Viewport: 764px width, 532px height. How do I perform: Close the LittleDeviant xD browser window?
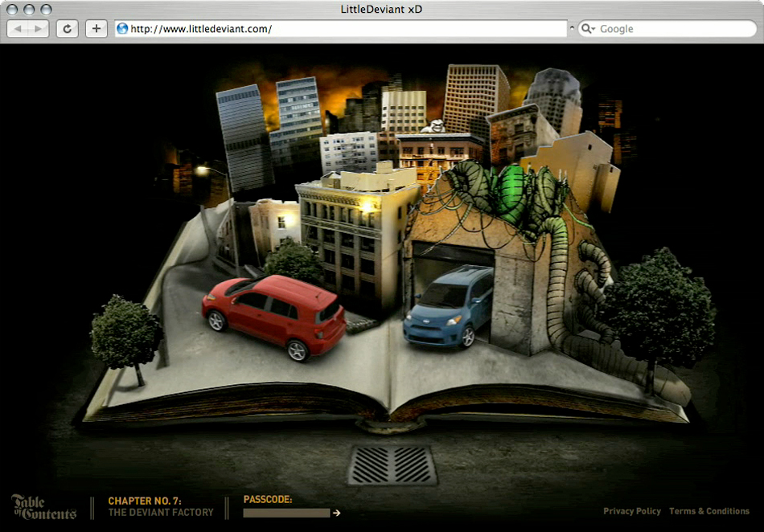[14, 10]
